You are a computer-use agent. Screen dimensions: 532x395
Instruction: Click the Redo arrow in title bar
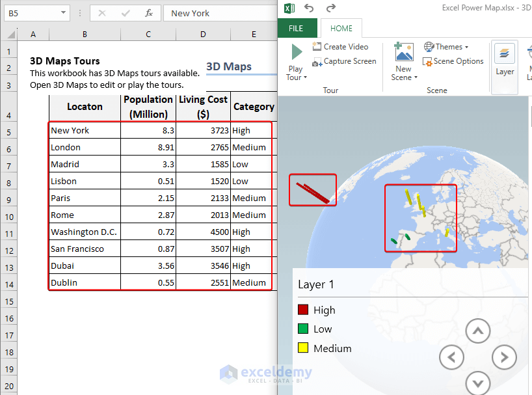(x=331, y=8)
